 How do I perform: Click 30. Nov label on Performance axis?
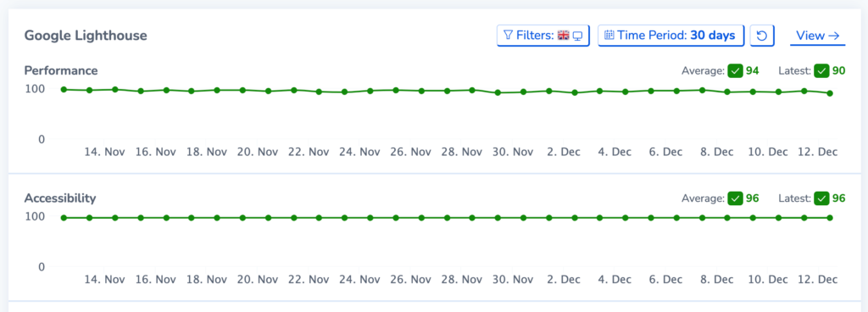pos(513,152)
